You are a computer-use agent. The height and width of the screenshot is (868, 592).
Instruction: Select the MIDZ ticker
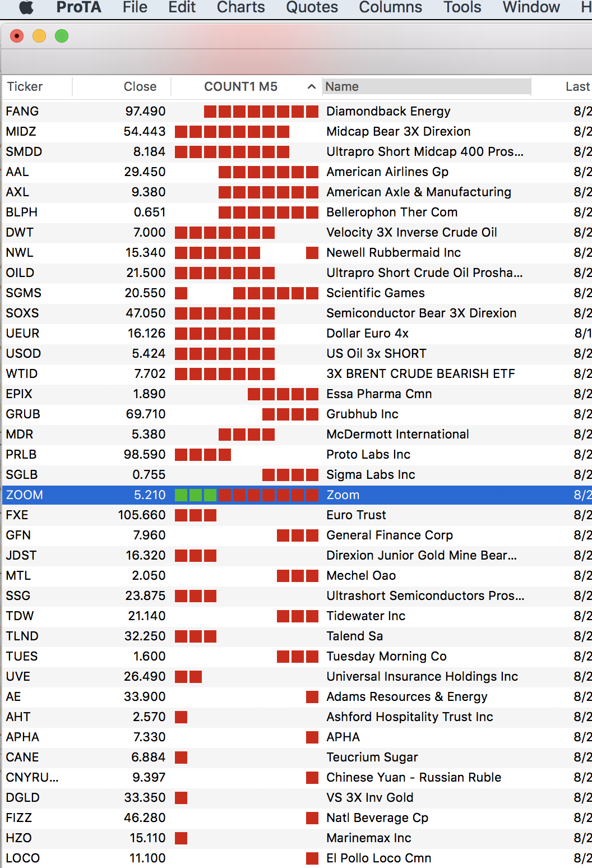point(21,131)
